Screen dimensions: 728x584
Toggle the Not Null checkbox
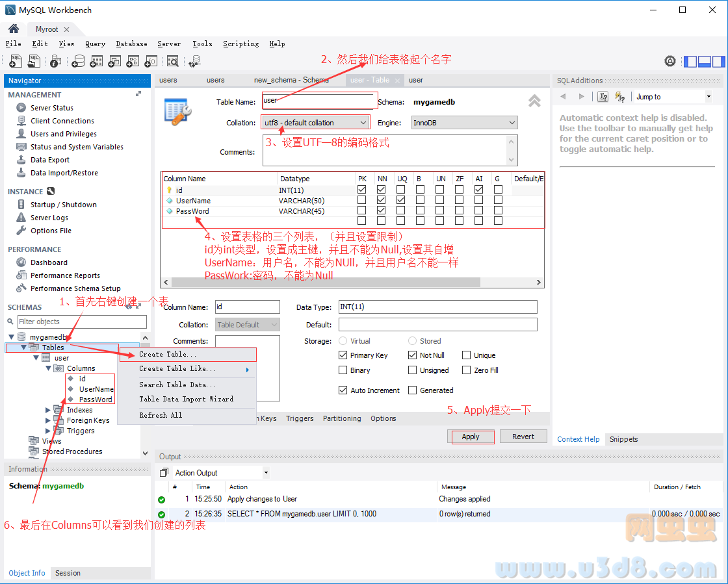[x=412, y=355]
